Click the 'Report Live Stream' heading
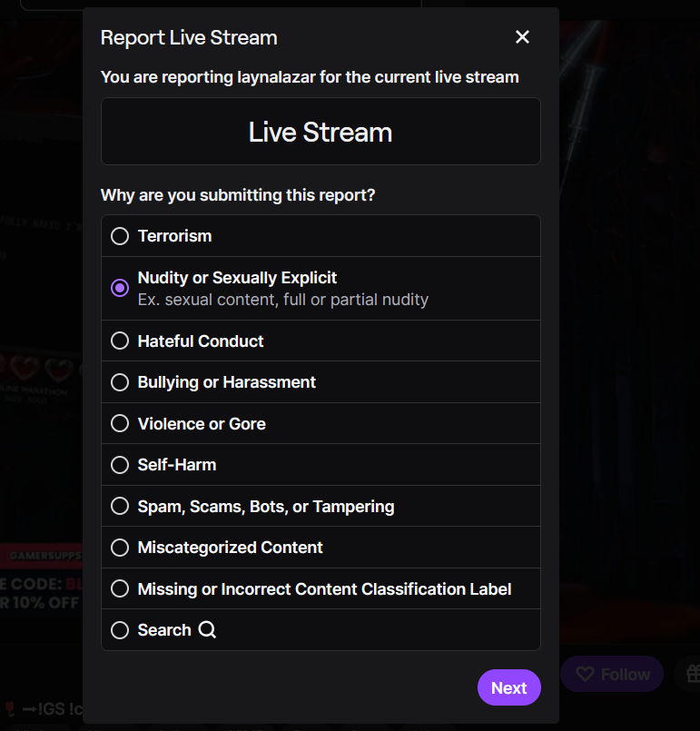This screenshot has height=731, width=700. (189, 38)
